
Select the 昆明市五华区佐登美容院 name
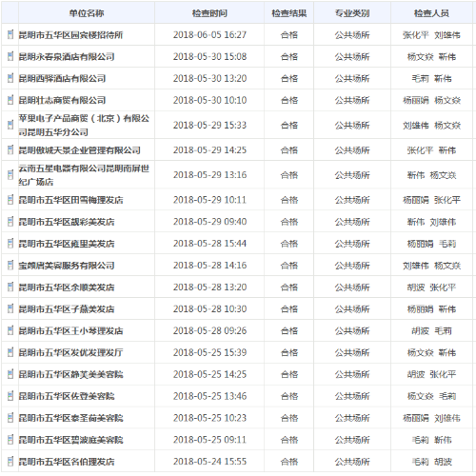(x=67, y=396)
